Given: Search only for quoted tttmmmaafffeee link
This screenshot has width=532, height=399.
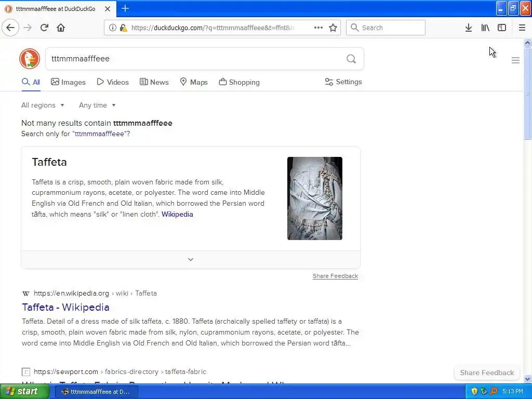Looking at the screenshot, I should pos(99,134).
